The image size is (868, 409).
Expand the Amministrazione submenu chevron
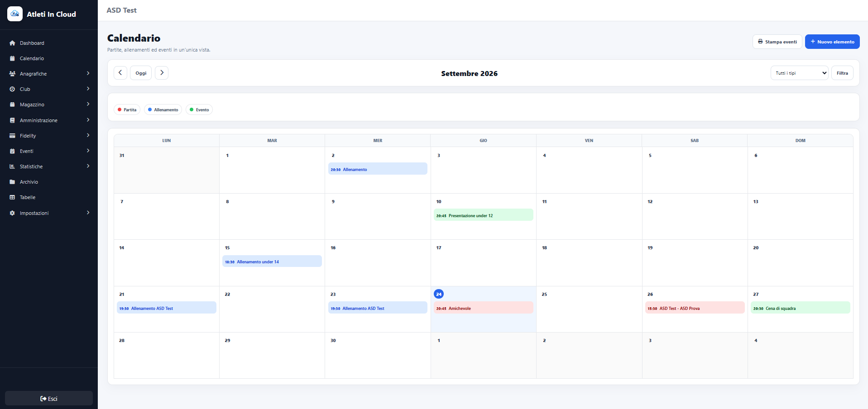point(88,120)
